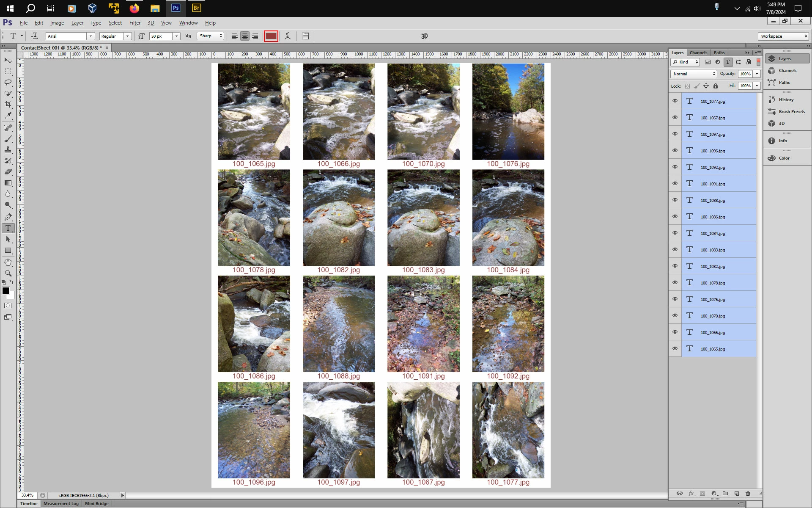Click the delete layer trash icon
The height and width of the screenshot is (508, 812).
coord(748,493)
